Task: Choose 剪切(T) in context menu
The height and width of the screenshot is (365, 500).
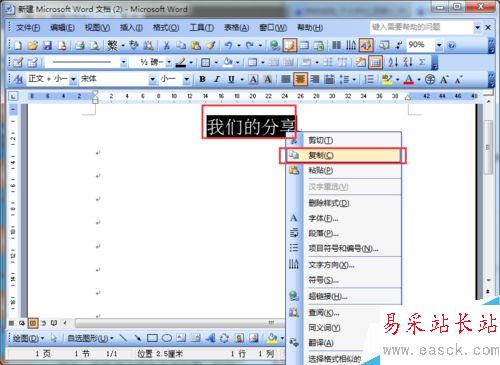Action: click(343, 140)
